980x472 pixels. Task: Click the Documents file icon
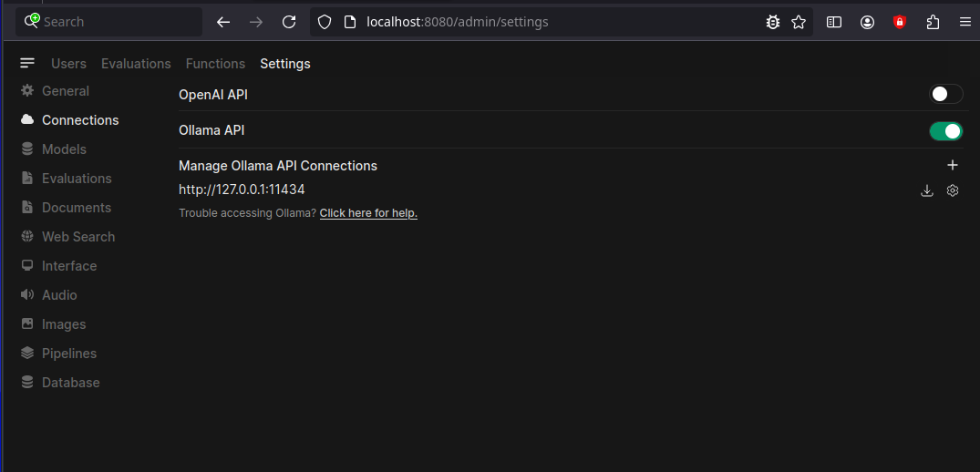26,207
